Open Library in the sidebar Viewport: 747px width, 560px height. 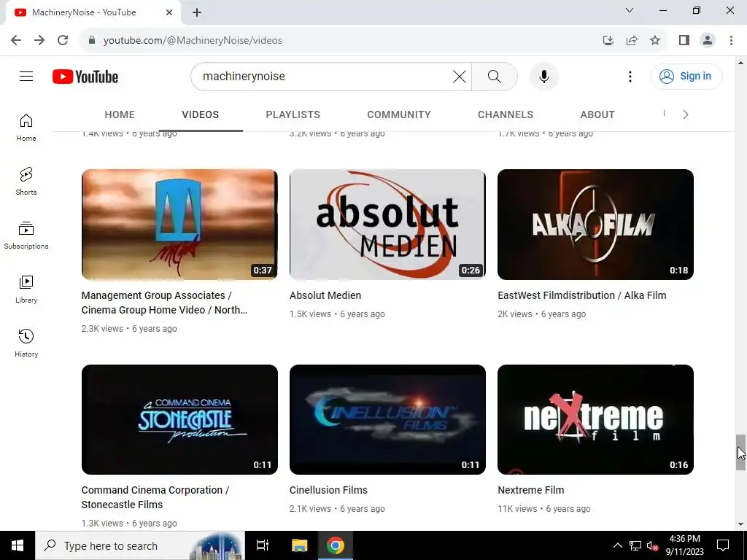(26, 289)
